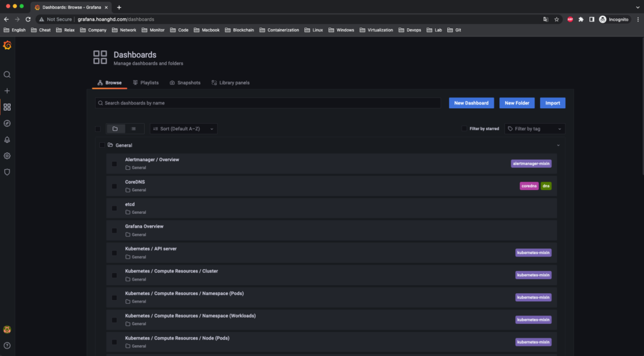Bookmark this page with the star icon
This screenshot has width=644, height=356.
557,19
